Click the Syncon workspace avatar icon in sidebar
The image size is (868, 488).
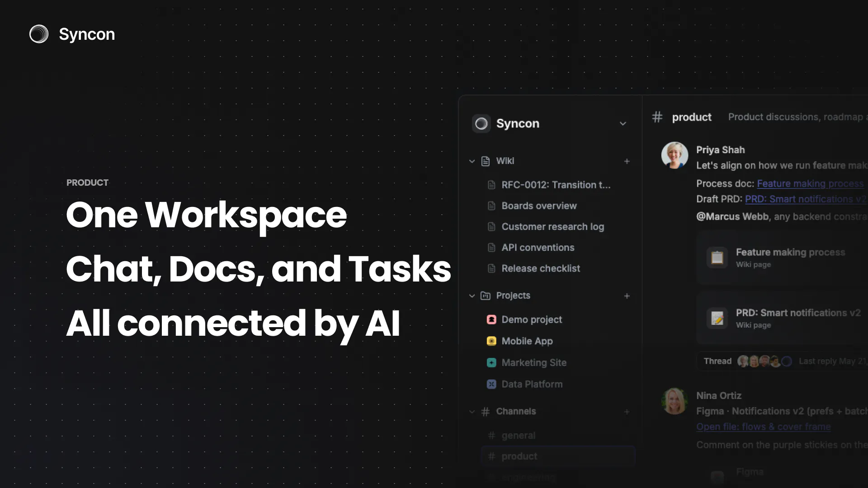(x=481, y=123)
